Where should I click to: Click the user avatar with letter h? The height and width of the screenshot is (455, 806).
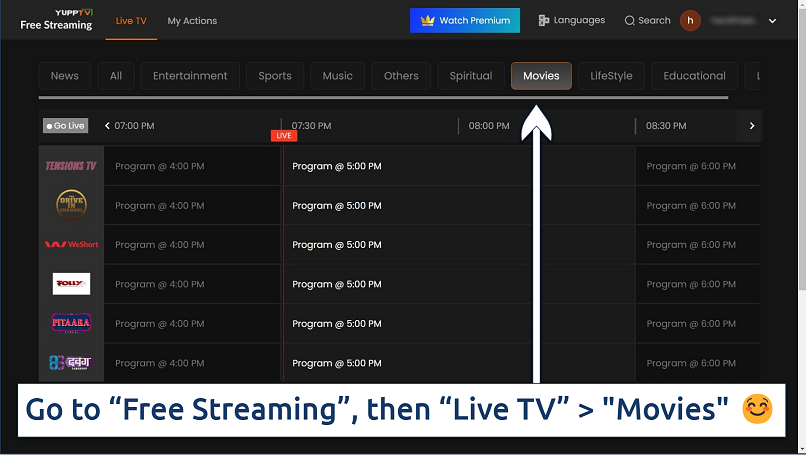690,21
